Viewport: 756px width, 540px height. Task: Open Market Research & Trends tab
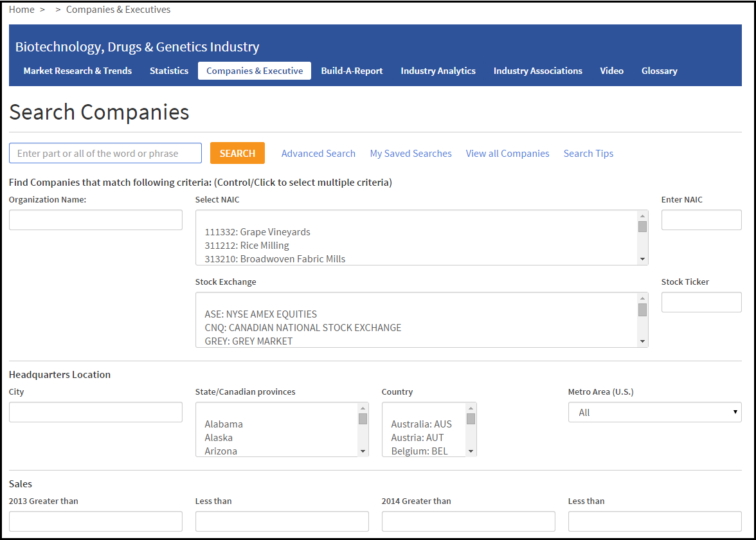[x=78, y=71]
